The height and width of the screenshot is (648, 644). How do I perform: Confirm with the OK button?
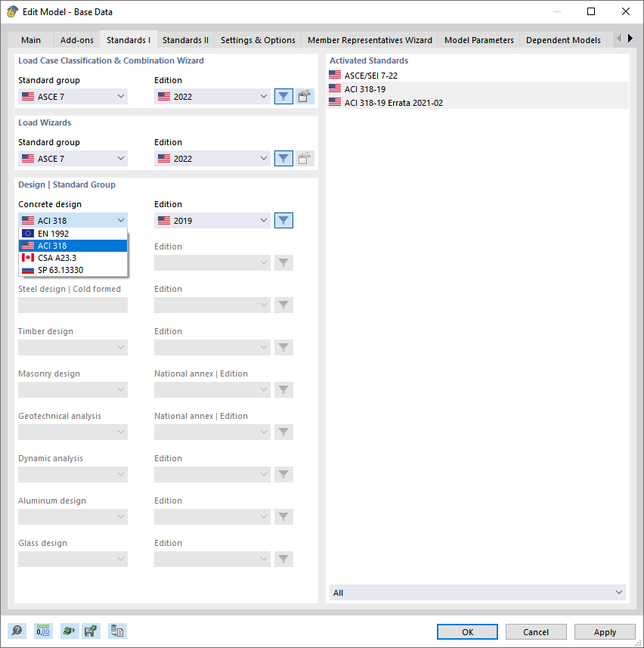(468, 631)
